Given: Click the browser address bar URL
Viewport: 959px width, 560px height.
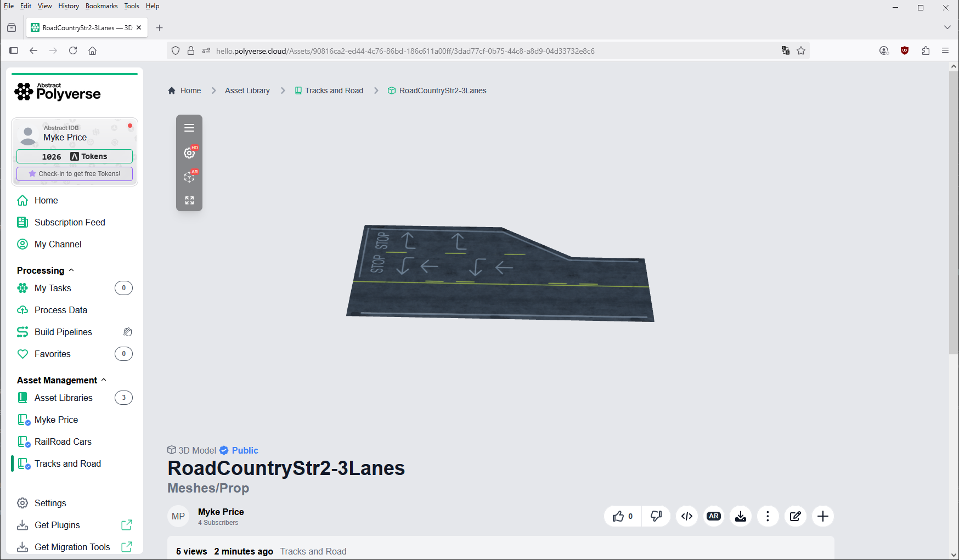Looking at the screenshot, I should tap(405, 51).
